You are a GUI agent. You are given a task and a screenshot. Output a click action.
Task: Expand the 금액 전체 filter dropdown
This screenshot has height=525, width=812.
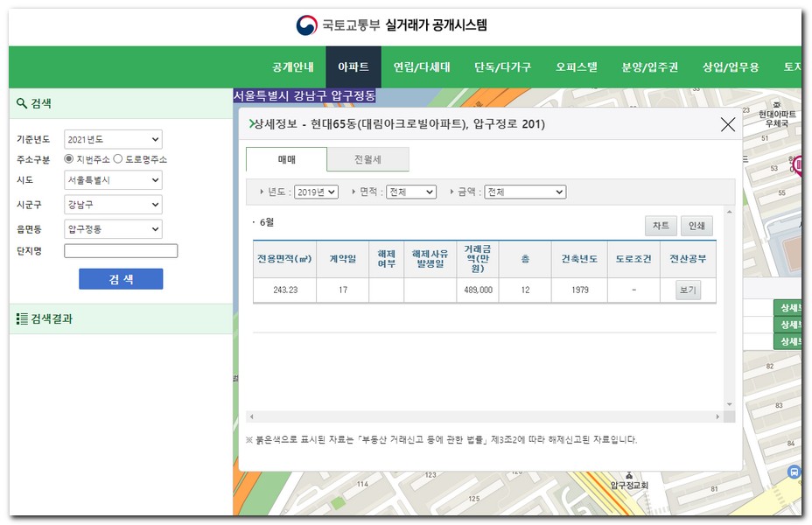[525, 192]
